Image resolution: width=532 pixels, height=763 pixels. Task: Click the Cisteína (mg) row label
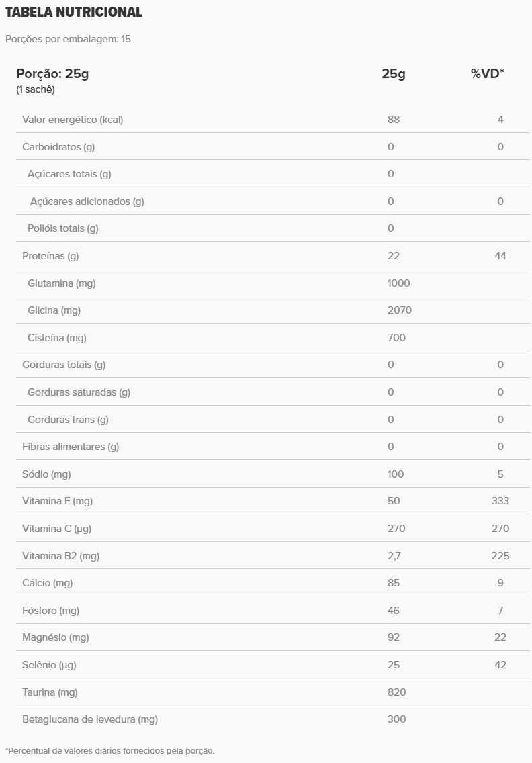tap(57, 338)
